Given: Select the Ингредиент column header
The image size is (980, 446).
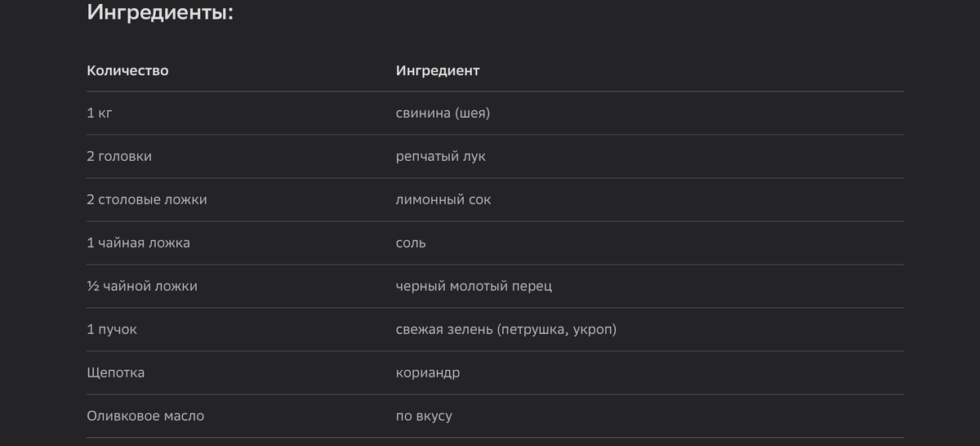Looking at the screenshot, I should pyautogui.click(x=438, y=70).
